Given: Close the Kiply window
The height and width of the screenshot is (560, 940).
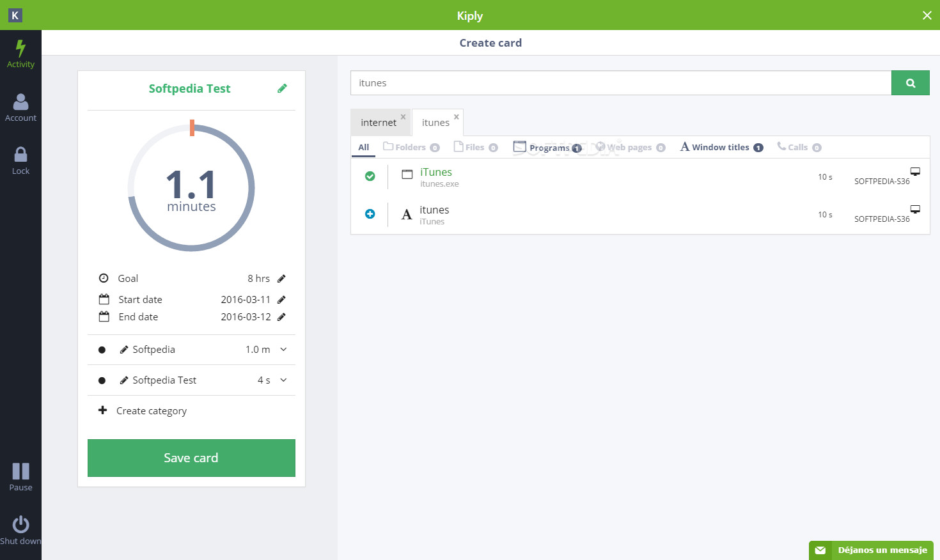Looking at the screenshot, I should (x=927, y=15).
